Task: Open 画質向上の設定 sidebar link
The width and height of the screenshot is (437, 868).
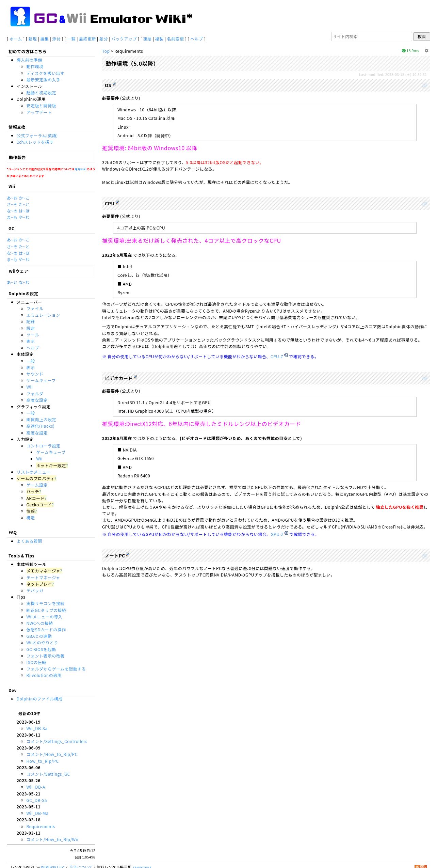Action: [x=41, y=420]
